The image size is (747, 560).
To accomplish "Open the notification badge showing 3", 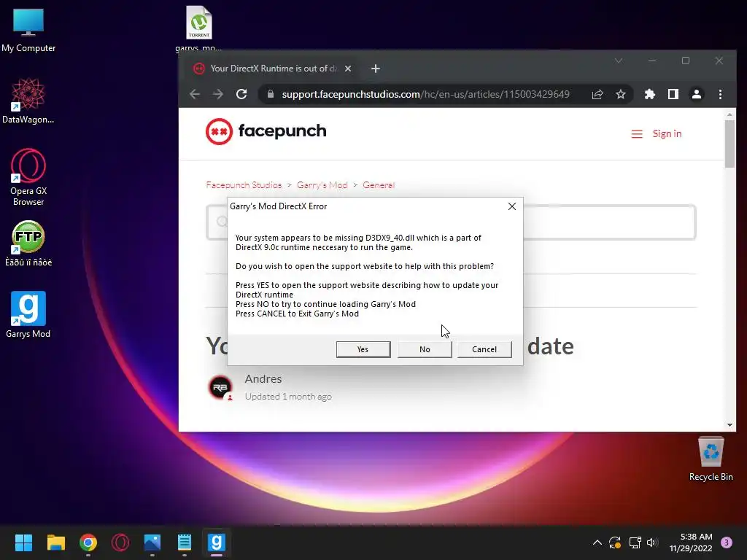I will 727,542.
